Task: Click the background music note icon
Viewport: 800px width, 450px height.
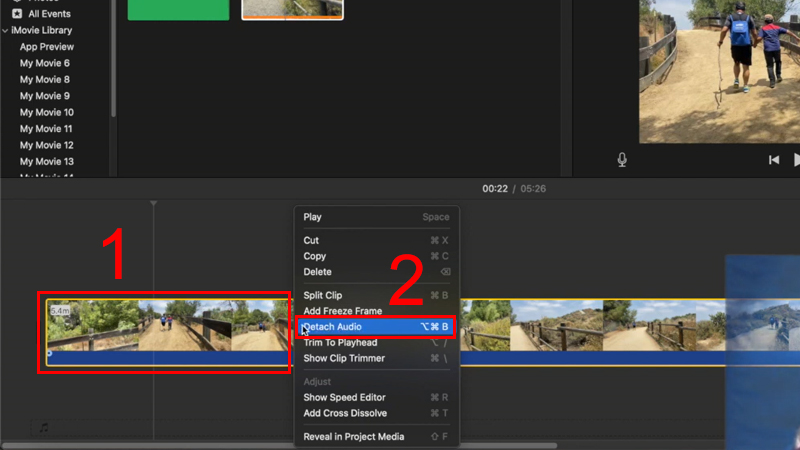Action: coord(44,428)
